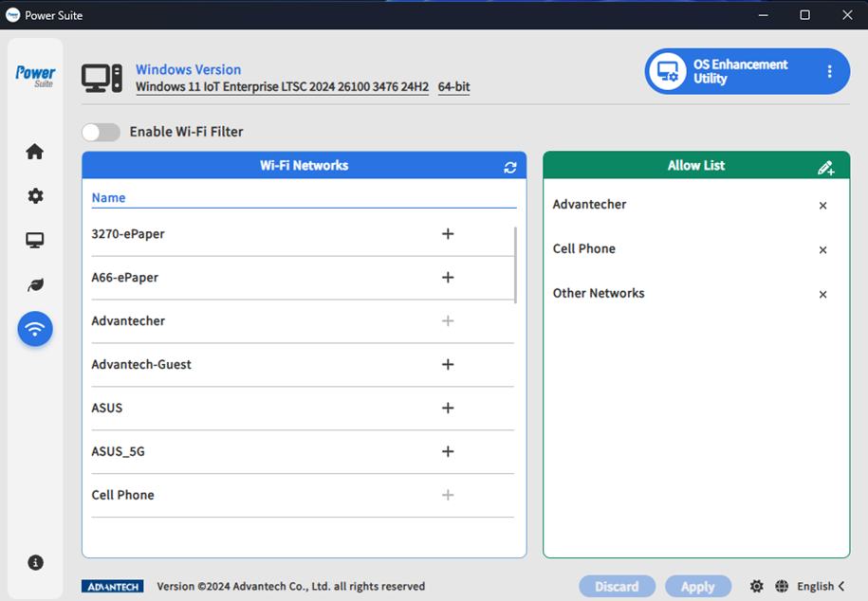This screenshot has height=601, width=868.
Task: Add Advantech-Guest to the allow list
Action: [448, 365]
